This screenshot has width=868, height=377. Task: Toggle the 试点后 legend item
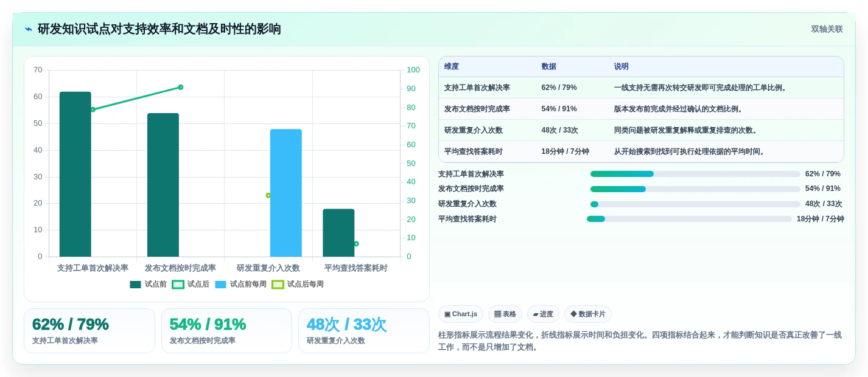click(191, 284)
